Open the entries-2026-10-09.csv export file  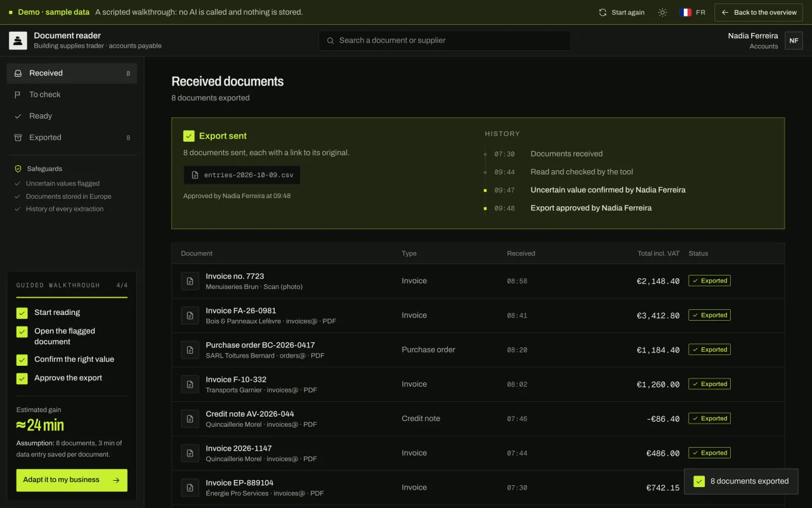pos(242,175)
